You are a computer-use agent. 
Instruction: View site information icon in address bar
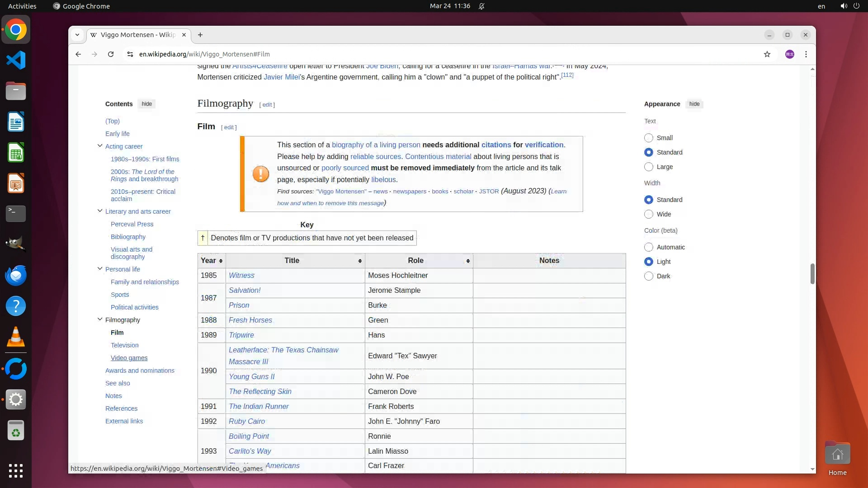click(130, 54)
